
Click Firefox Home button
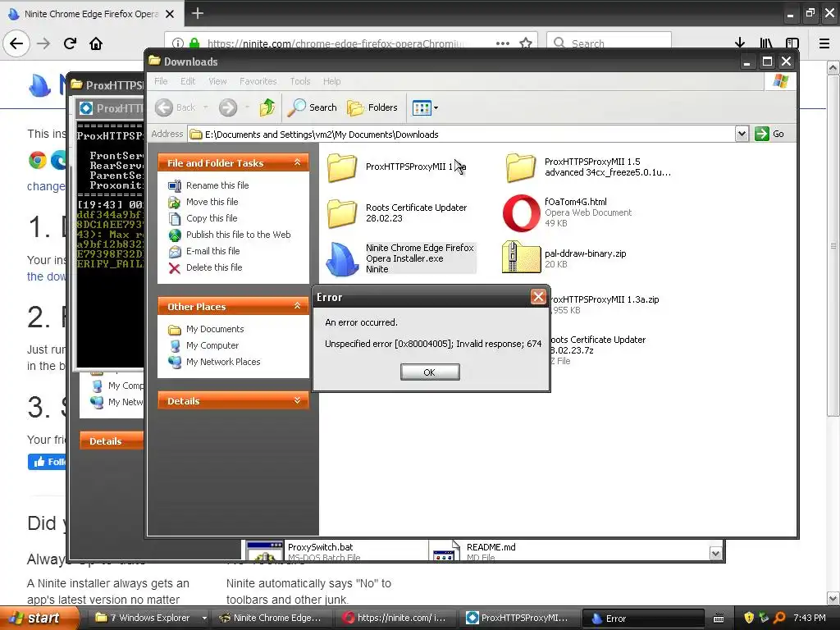(96, 43)
